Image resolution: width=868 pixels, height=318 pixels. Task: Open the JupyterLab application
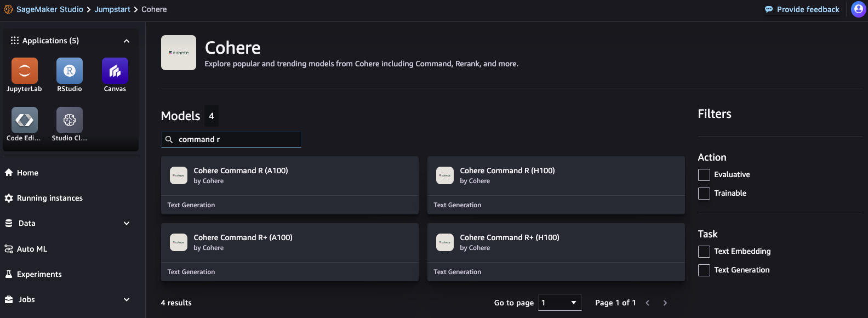25,71
